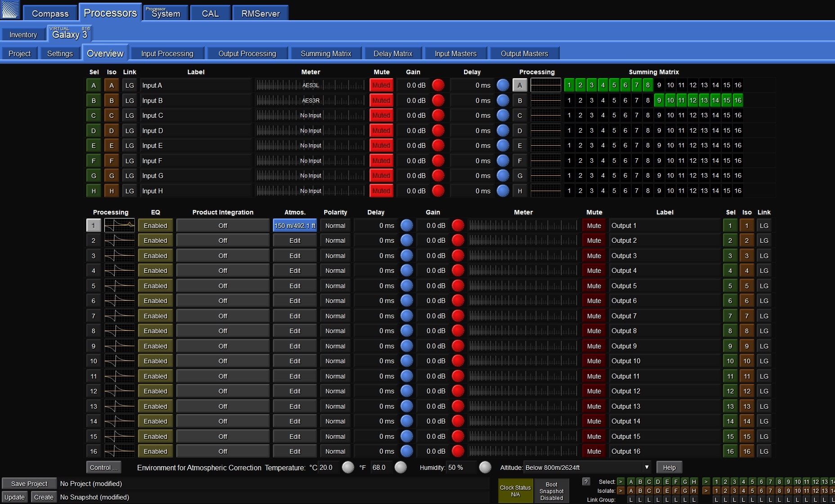
Task: Open the Compass tab
Action: [x=50, y=13]
